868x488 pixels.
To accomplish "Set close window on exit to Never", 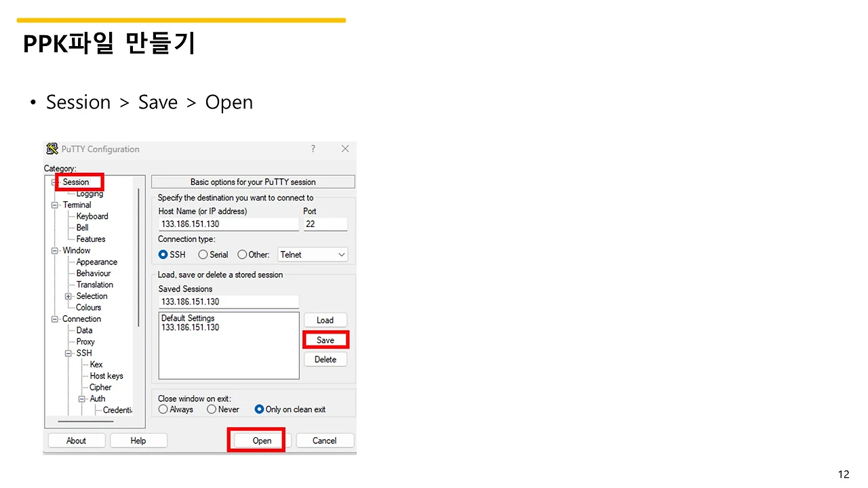I will pos(212,409).
